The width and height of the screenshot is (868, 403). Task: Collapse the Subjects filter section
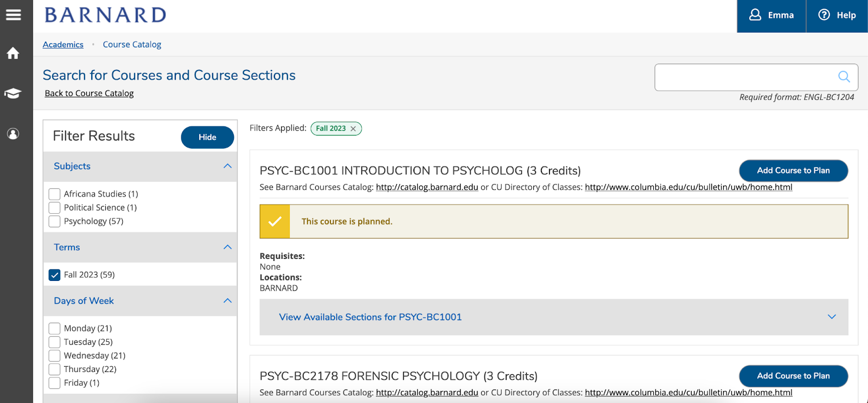click(x=227, y=166)
